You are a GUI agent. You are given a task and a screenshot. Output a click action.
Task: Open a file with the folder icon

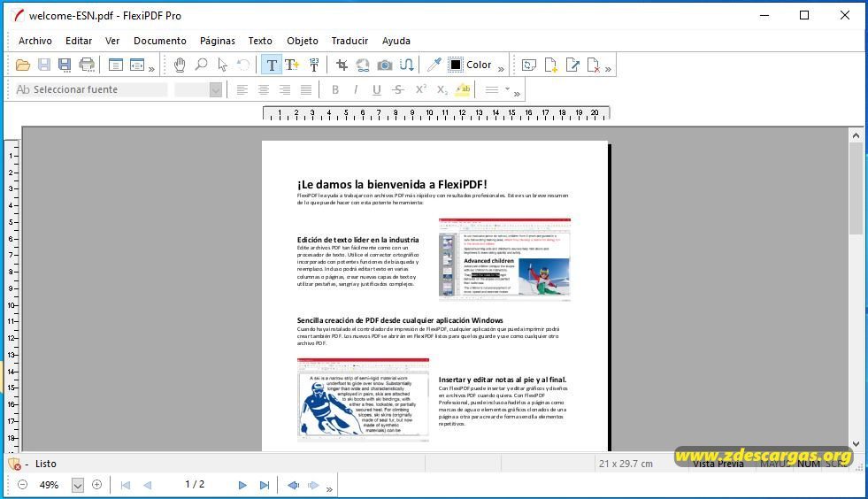pyautogui.click(x=23, y=65)
